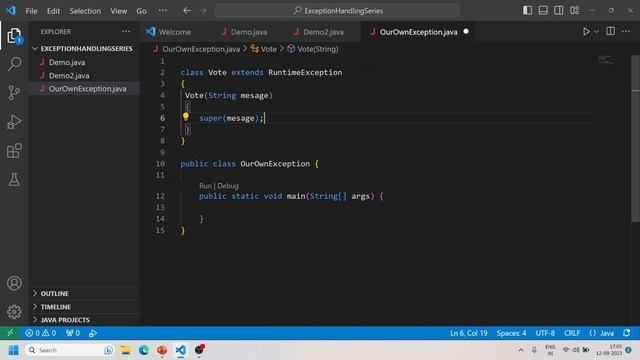The image size is (640, 360).
Task: Click the minimap code preview
Action: click(x=606, y=60)
